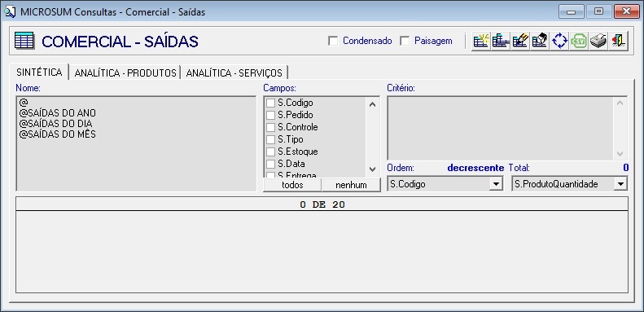The image size is (644, 312).
Task: Click the table icon beside COMERCIAL - SAÍDAS
Action: tap(24, 41)
